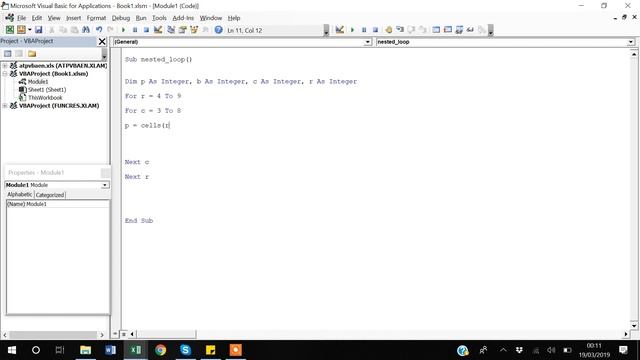640x360 pixels.
Task: Open the Help menu
Action: coord(234,18)
